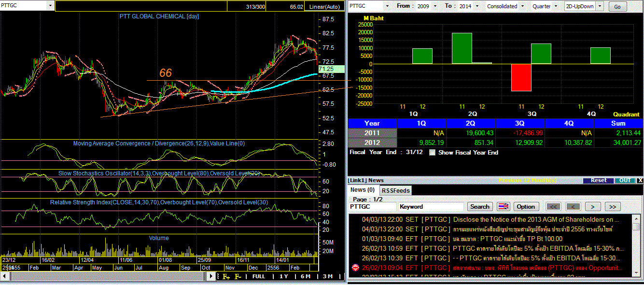This screenshot has height=285, width=644.
Task: Click the Sum column header
Action: [619, 123]
